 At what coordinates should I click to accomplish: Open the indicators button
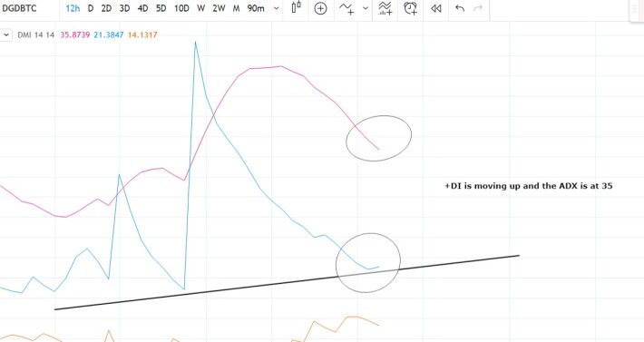click(346, 8)
